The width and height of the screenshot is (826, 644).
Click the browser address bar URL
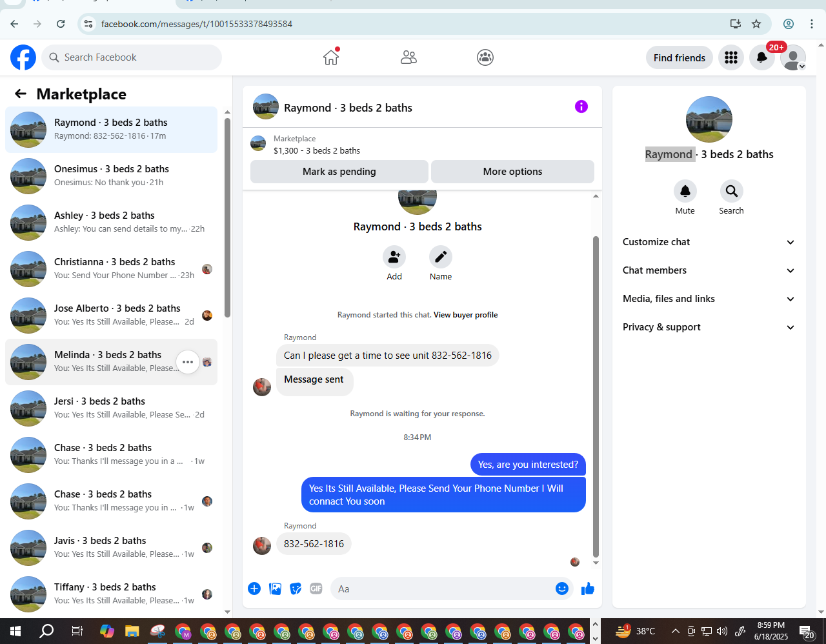pos(197,24)
